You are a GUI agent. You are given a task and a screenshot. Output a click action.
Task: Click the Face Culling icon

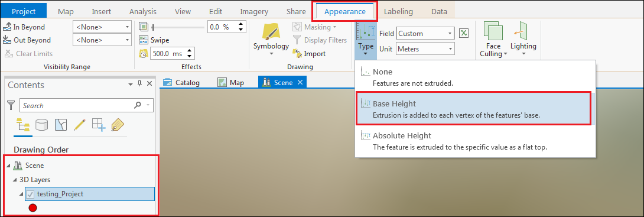pyautogui.click(x=493, y=31)
